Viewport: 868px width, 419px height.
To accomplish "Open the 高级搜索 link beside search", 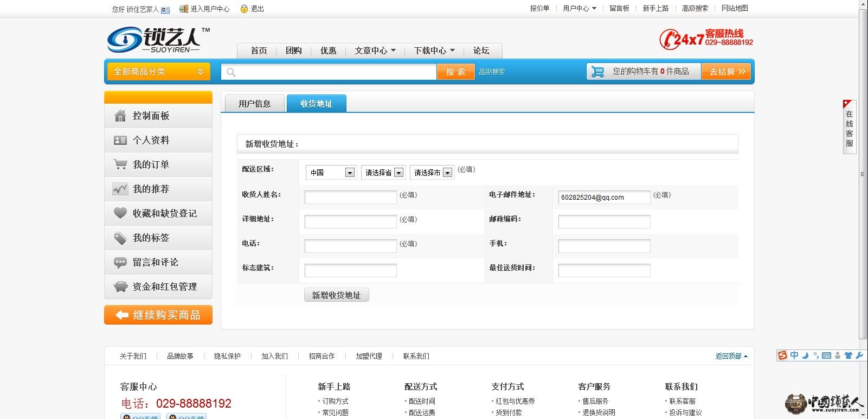I will click(x=492, y=72).
